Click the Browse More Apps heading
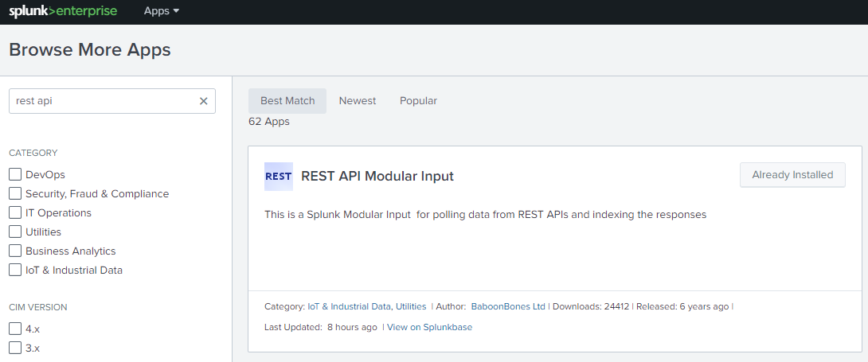The height and width of the screenshot is (362, 868). pos(90,50)
